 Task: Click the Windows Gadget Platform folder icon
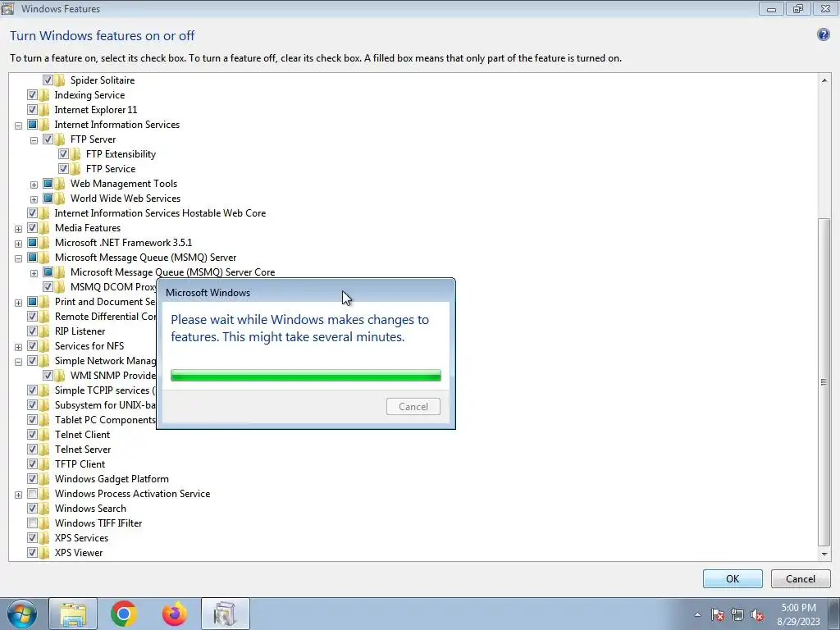(x=44, y=479)
